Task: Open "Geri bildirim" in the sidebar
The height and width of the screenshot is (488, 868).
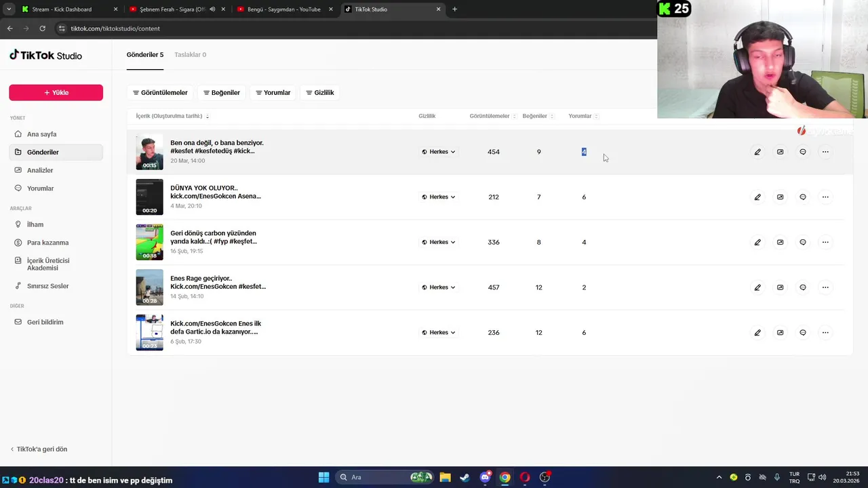Action: point(56,322)
